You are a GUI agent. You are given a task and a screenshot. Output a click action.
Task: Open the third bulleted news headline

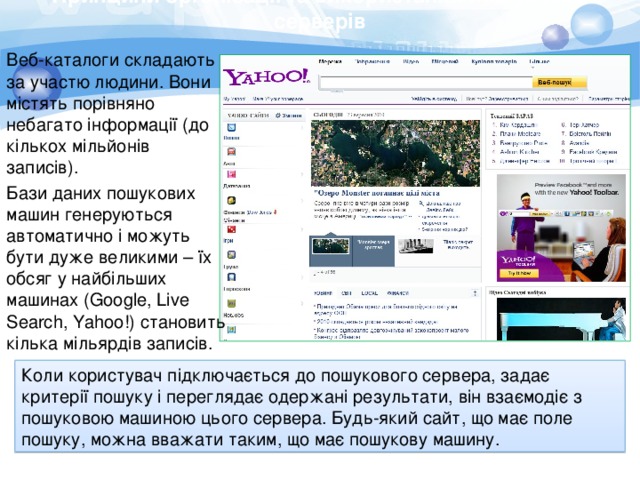(x=391, y=333)
